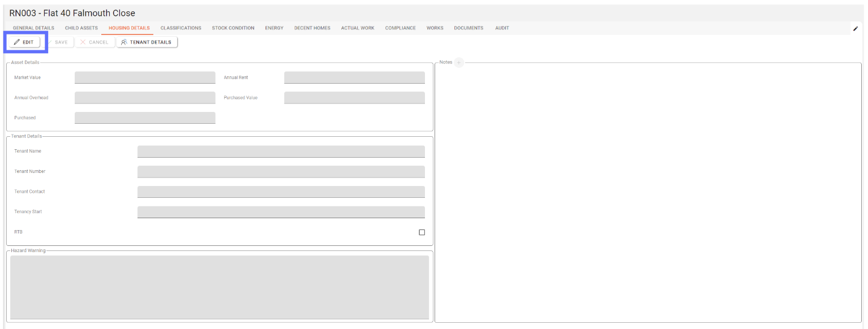The width and height of the screenshot is (868, 329).
Task: Switch to the Compliance tab
Action: click(x=400, y=28)
